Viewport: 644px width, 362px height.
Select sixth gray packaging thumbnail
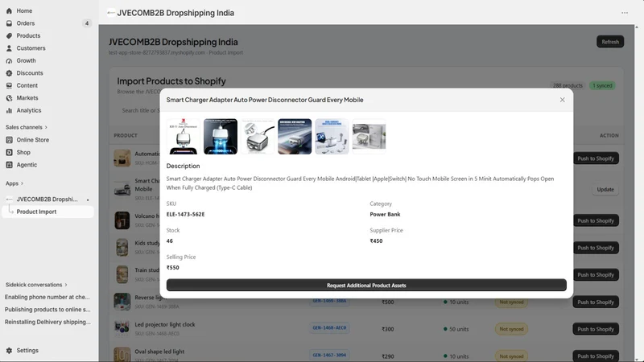(x=369, y=137)
